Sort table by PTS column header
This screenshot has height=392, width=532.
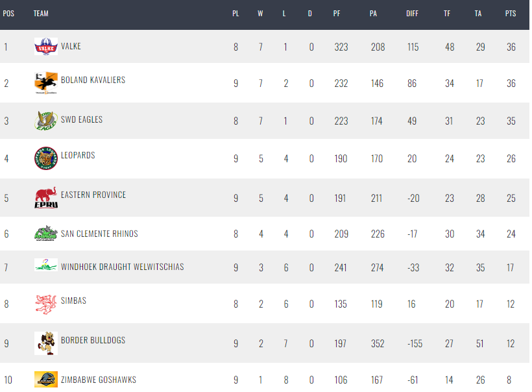(x=511, y=14)
